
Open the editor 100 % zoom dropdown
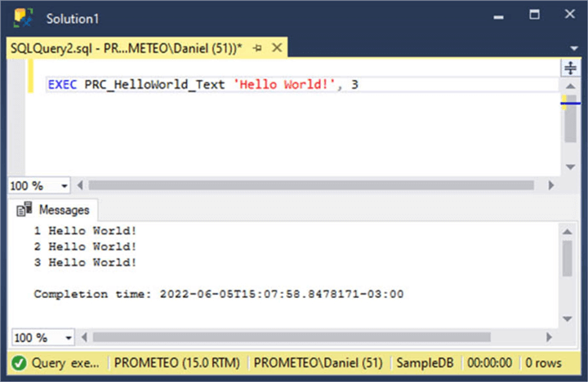click(65, 186)
